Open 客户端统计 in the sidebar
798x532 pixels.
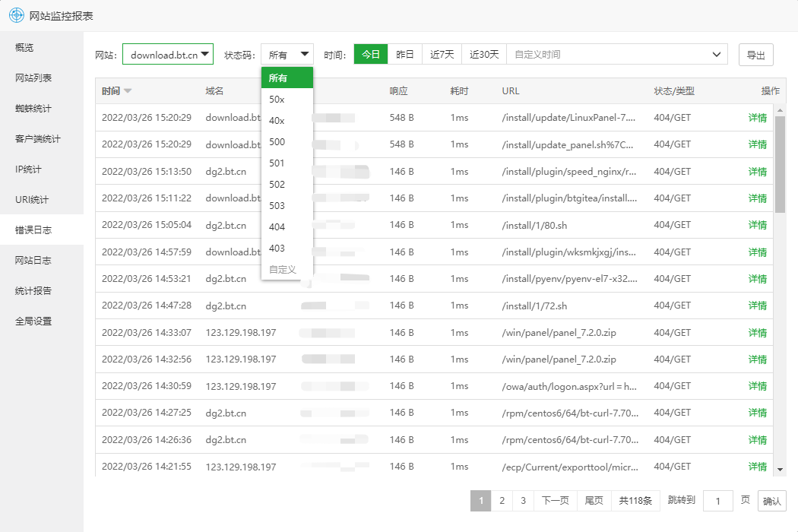pyautogui.click(x=42, y=139)
